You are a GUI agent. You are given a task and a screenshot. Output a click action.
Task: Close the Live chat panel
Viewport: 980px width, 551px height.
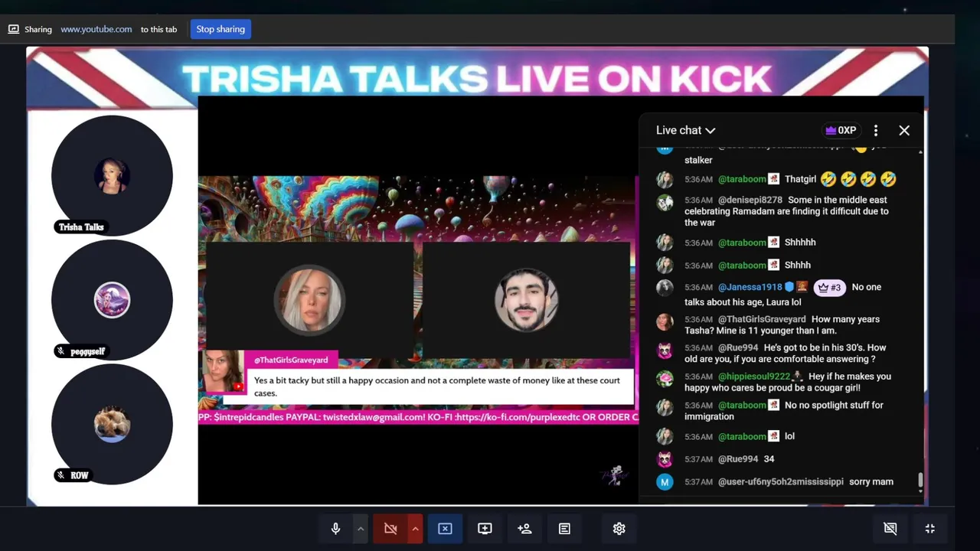[x=904, y=130]
